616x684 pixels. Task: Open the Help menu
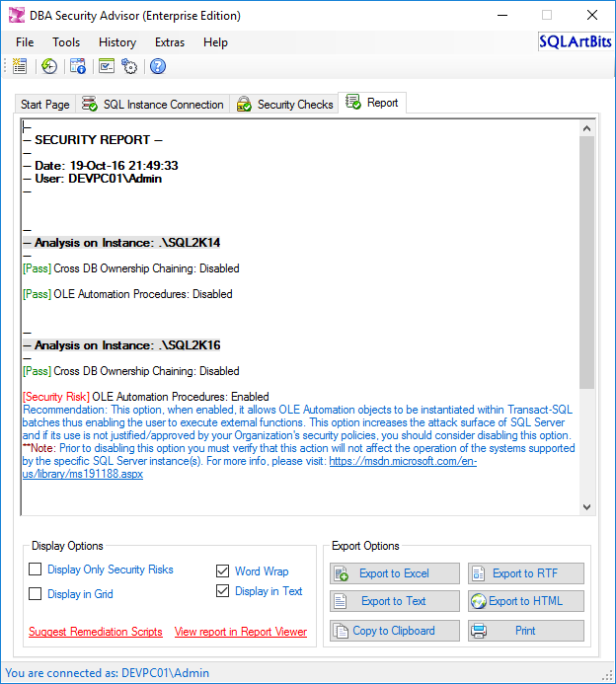coord(215,42)
